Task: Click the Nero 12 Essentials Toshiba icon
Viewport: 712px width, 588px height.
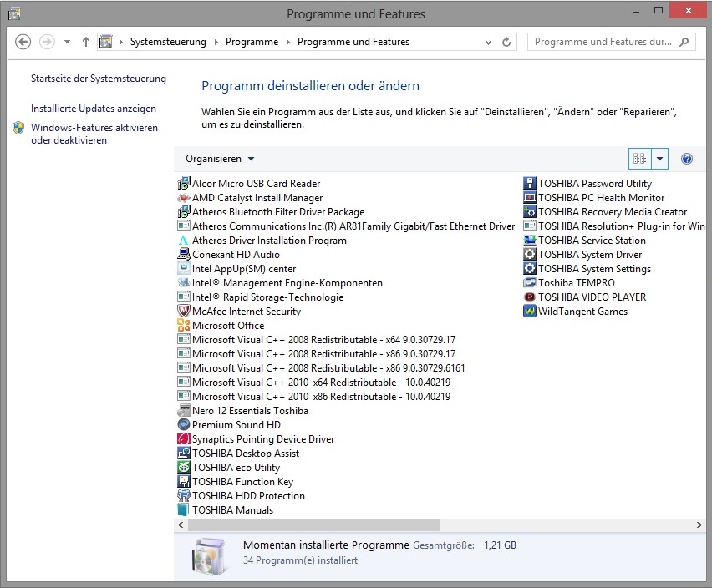Action: click(184, 411)
